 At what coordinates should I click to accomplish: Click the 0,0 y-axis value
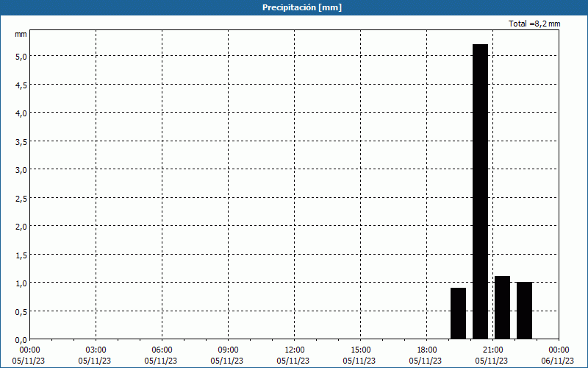pyautogui.click(x=21, y=340)
